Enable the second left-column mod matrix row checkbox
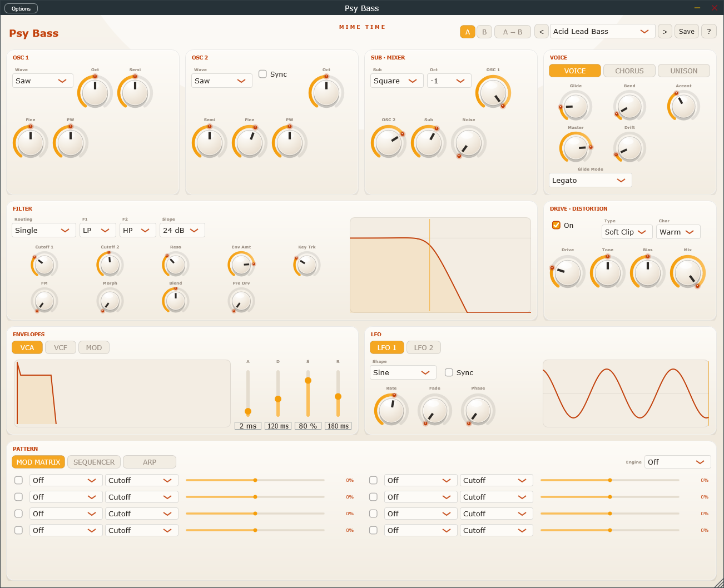The image size is (724, 588). 18,497
